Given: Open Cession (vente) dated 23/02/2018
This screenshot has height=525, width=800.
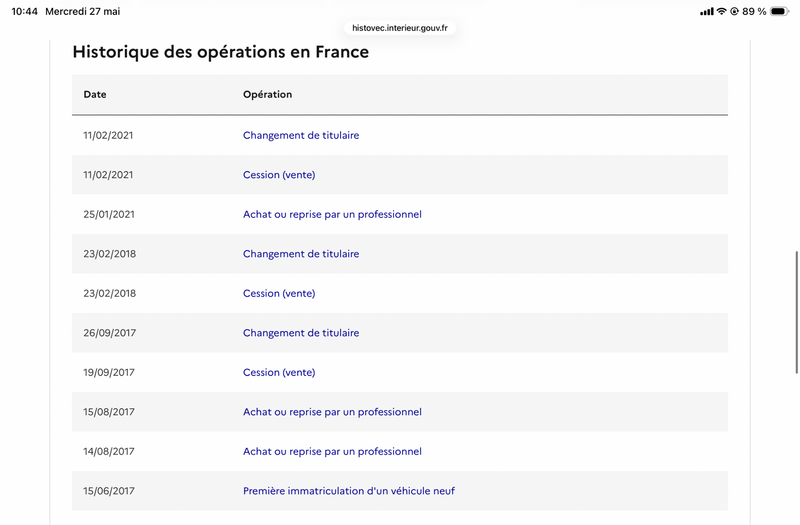Looking at the screenshot, I should click(279, 293).
